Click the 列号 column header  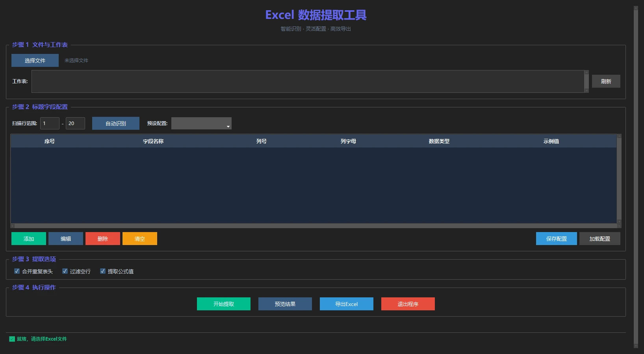(x=262, y=141)
